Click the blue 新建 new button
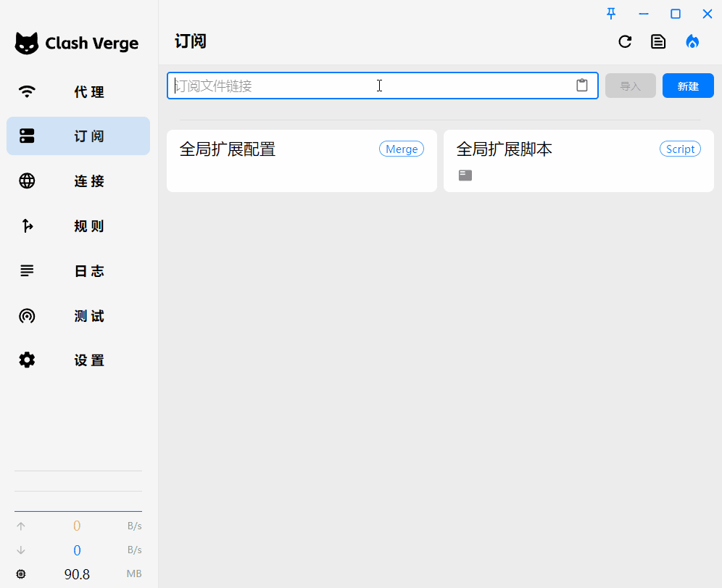 (x=688, y=86)
